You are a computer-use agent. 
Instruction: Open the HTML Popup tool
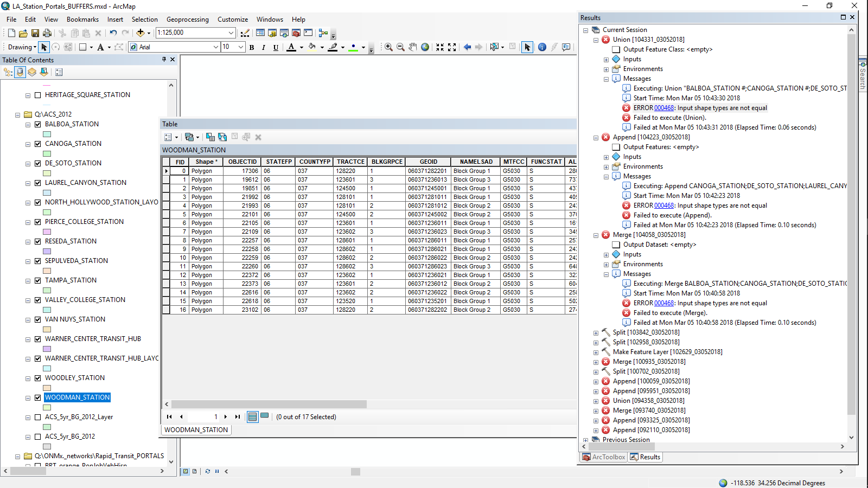[566, 47]
